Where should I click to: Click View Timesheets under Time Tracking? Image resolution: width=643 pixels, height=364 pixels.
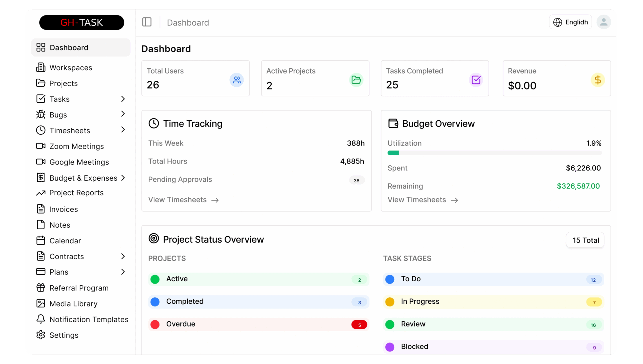click(183, 200)
